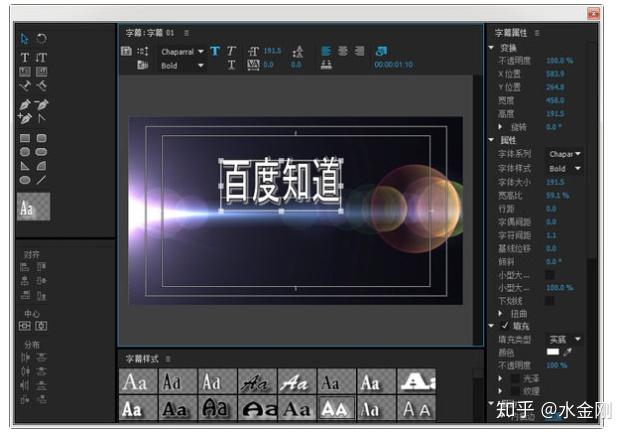The width and height of the screenshot is (629, 437).
Task: Expand the 旋转 rotation row
Action: [500, 127]
